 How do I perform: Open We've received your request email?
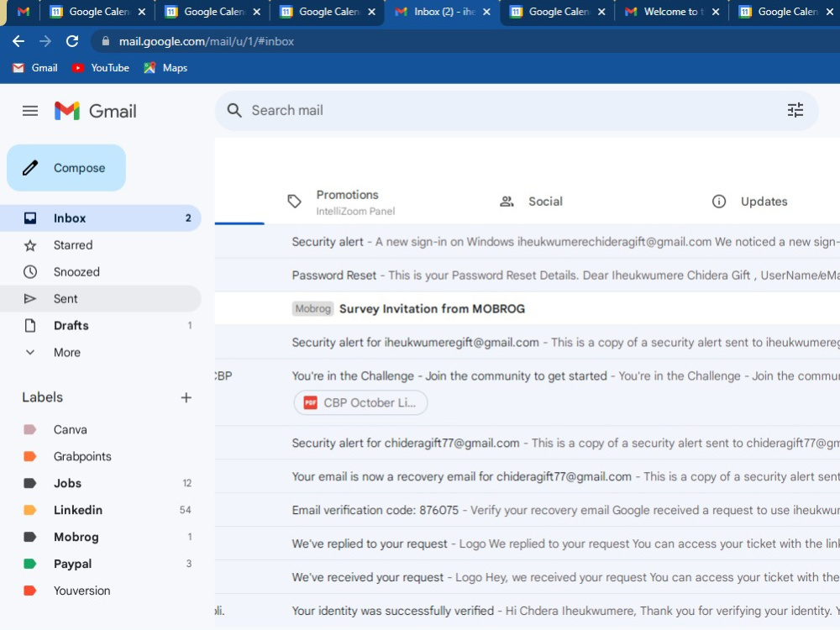pos(528,578)
